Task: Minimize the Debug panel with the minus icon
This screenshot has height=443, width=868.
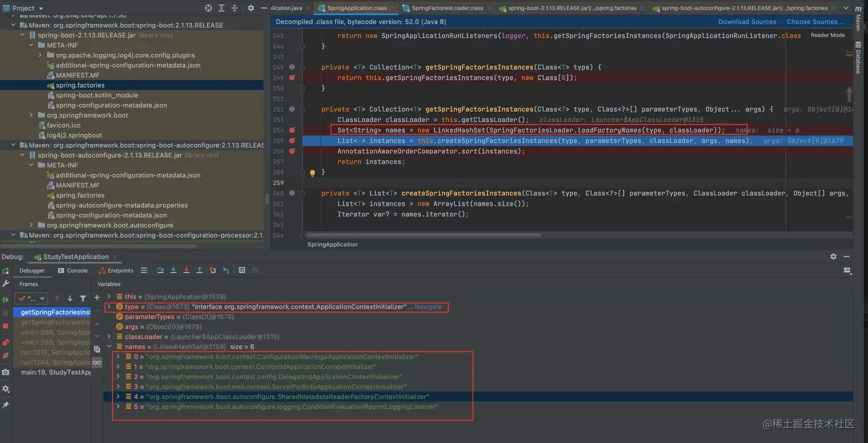Action: pos(847,257)
